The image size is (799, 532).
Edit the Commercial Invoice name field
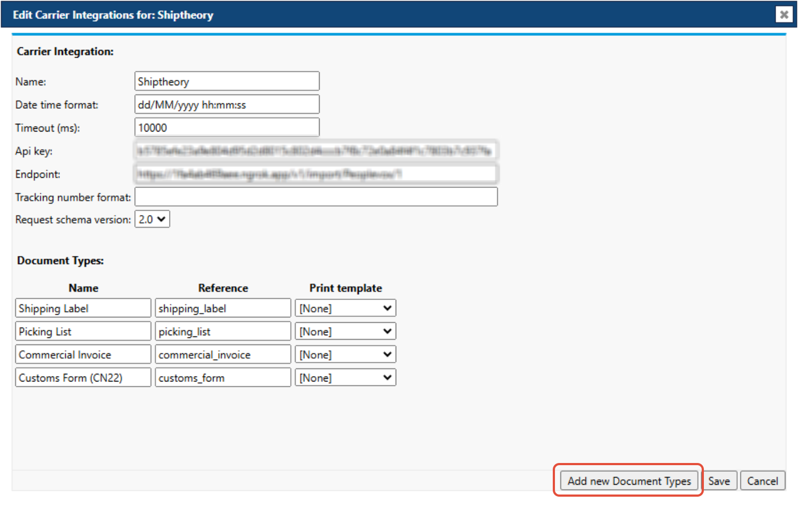coord(83,354)
